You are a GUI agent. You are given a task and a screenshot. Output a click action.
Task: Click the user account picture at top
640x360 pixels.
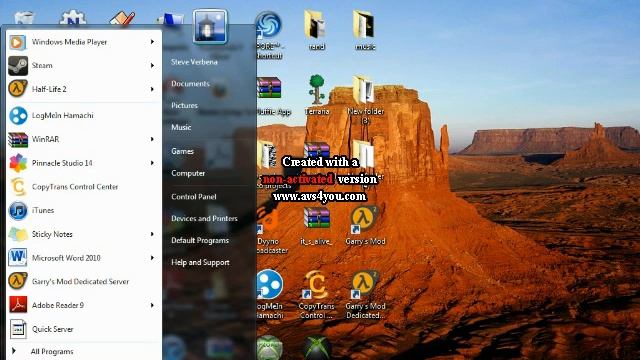click(210, 27)
